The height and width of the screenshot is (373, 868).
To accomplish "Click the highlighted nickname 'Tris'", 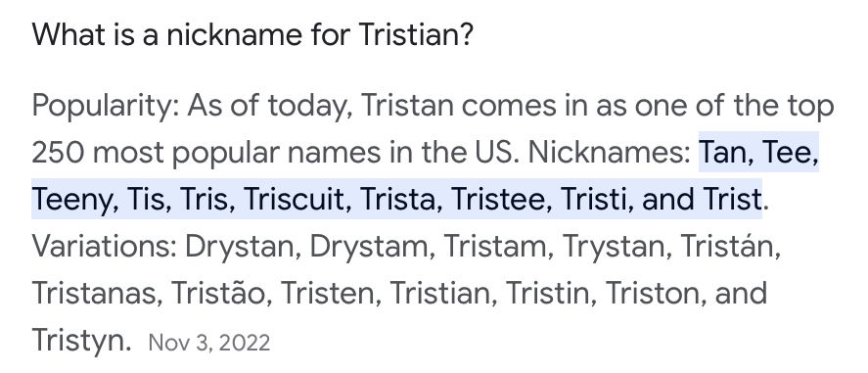I will 205,200.
